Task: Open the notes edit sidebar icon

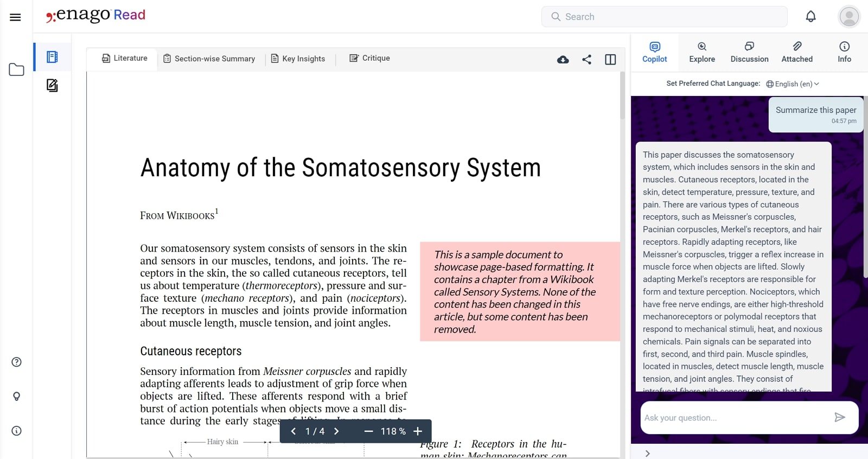Action: [x=52, y=85]
